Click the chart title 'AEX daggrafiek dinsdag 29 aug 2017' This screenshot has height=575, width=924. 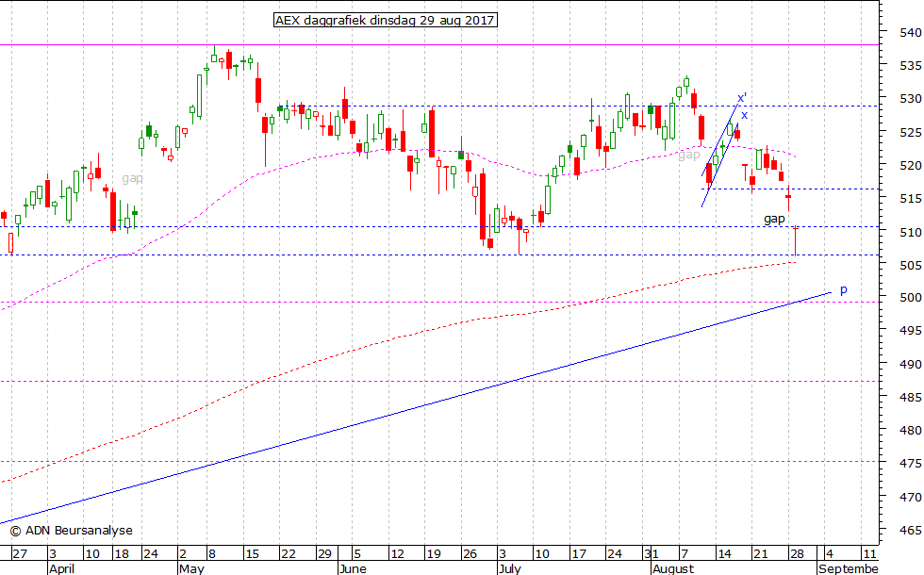point(385,20)
